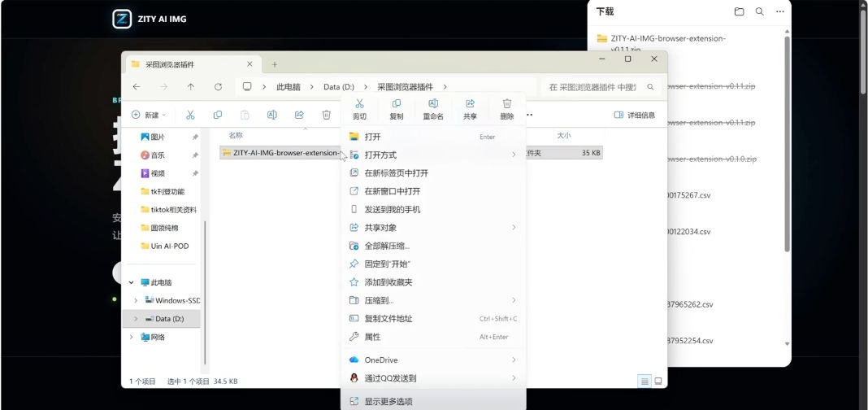The image size is (868, 410).
Task: Expand the OneDrive submenu
Action: coord(514,360)
